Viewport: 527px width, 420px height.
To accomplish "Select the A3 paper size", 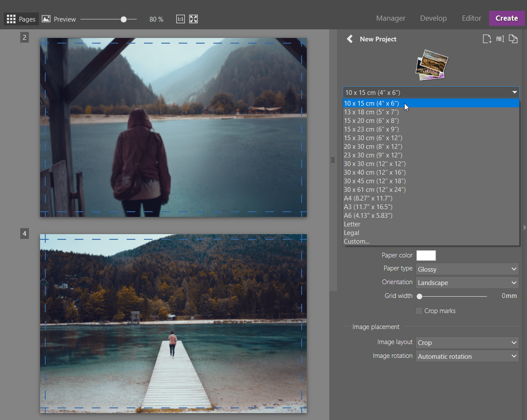I will click(x=431, y=207).
